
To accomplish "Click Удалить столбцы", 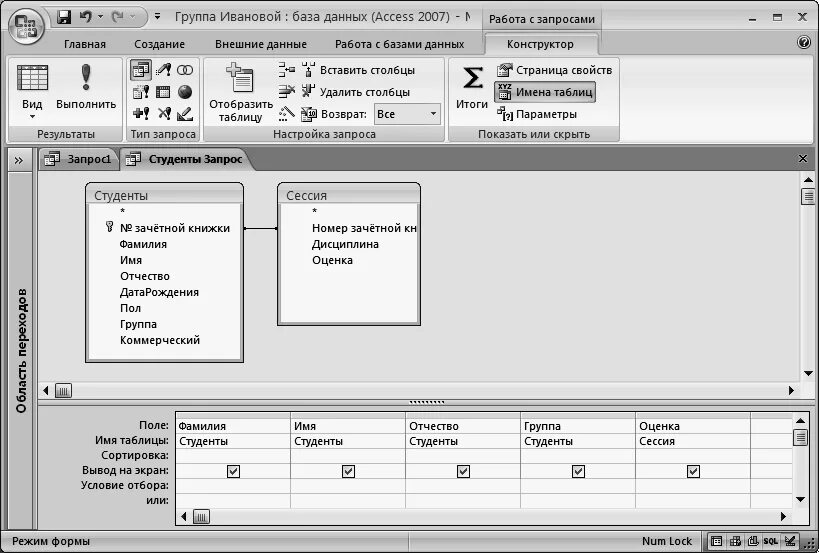I will coord(356,92).
